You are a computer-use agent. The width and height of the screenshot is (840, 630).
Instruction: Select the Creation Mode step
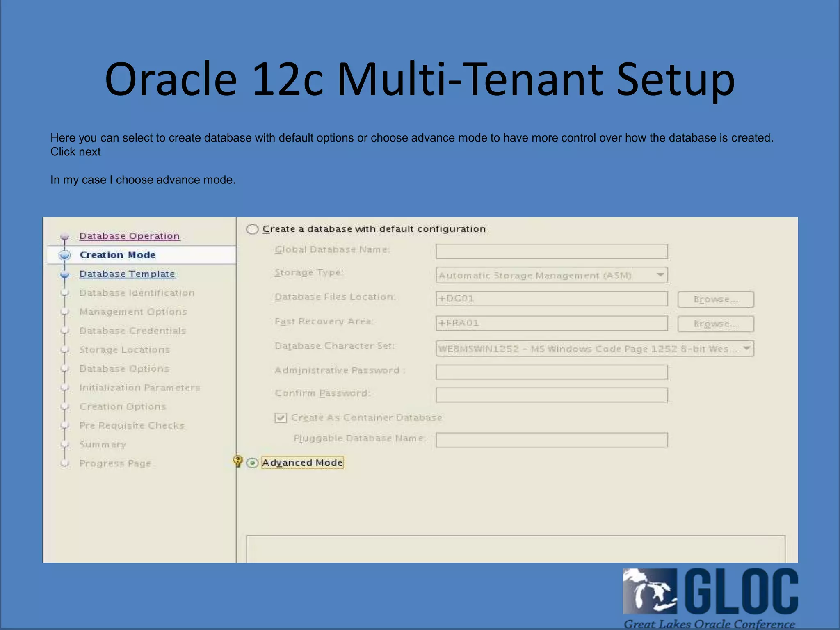[x=118, y=255]
